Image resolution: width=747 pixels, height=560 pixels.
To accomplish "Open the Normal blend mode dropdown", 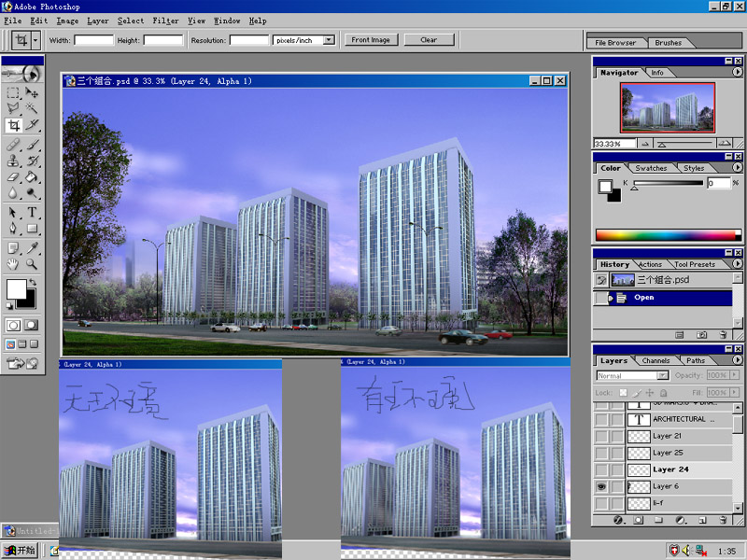I will [x=663, y=375].
